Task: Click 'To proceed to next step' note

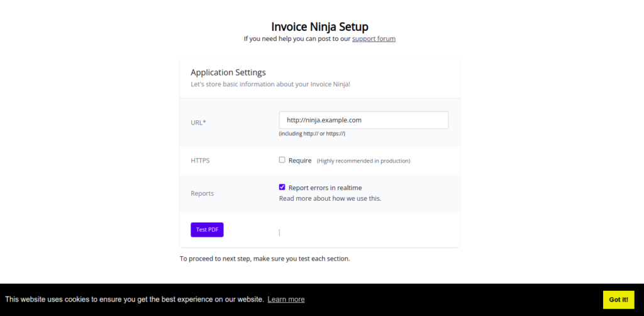Action: pos(265,259)
